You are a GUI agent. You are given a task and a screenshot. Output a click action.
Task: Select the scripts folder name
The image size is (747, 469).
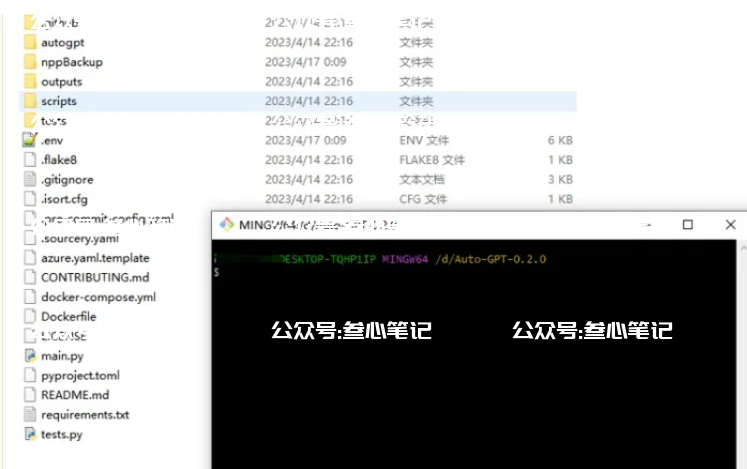[59, 101]
